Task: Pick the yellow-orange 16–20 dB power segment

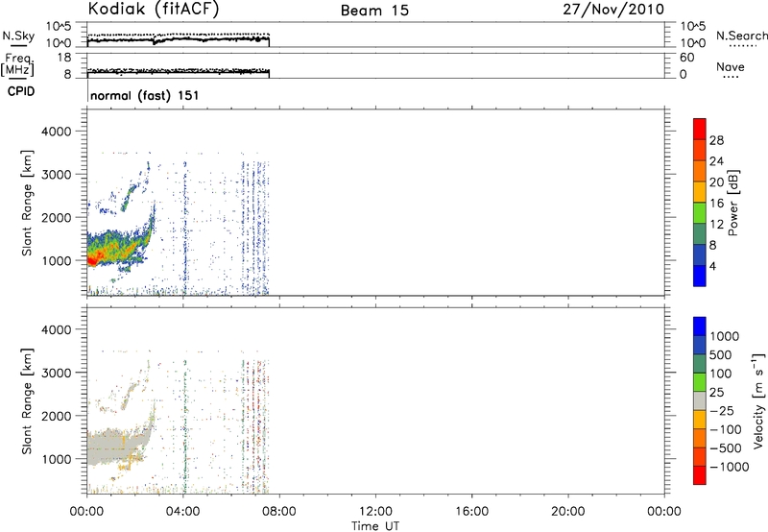Action: [700, 191]
